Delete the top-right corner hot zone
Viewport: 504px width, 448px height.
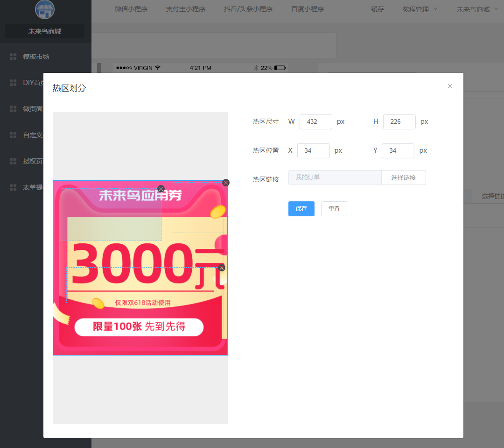226,183
